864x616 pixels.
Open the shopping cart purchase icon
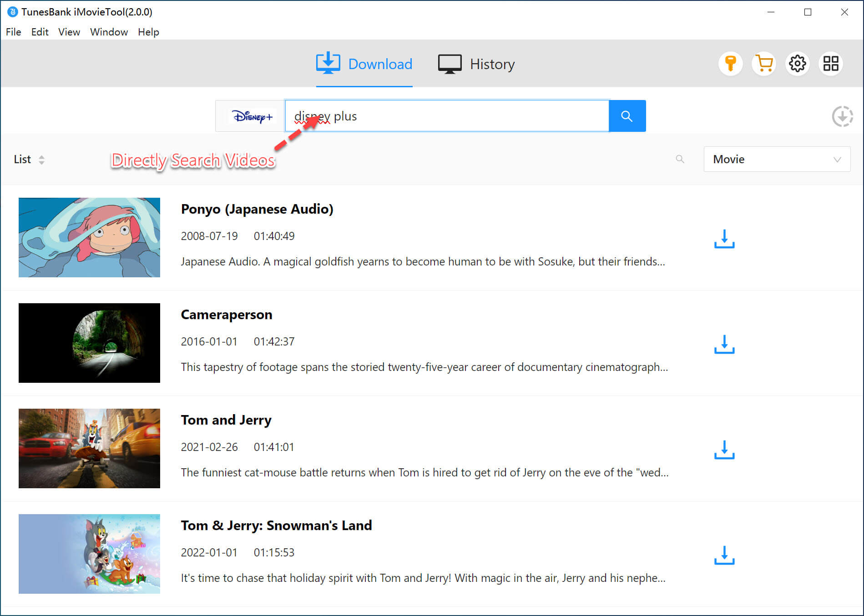click(764, 64)
